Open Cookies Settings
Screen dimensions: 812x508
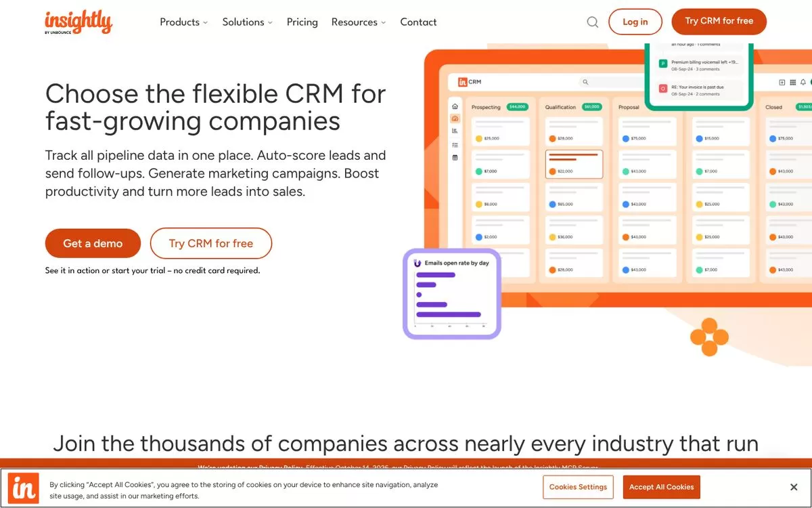pyautogui.click(x=578, y=487)
